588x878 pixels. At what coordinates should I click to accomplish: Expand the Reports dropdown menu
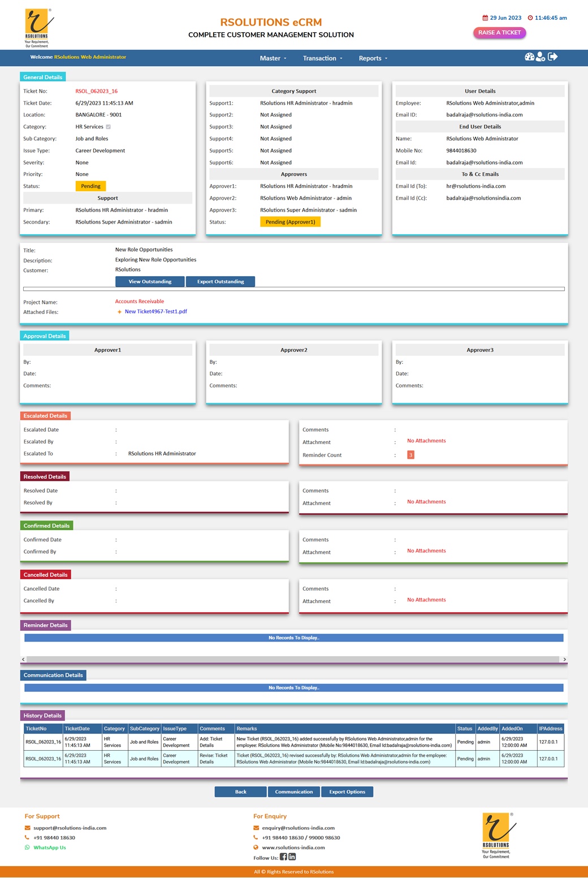click(373, 58)
